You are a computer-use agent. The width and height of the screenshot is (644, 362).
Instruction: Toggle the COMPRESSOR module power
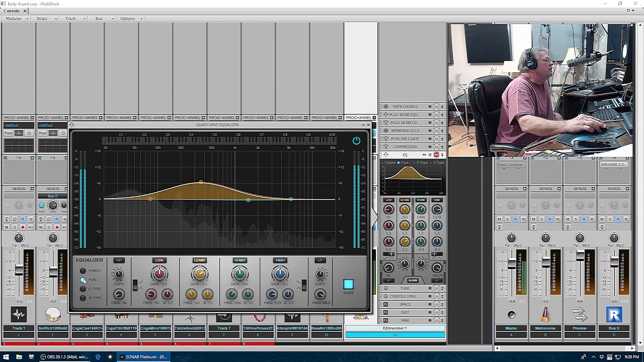[436, 147]
